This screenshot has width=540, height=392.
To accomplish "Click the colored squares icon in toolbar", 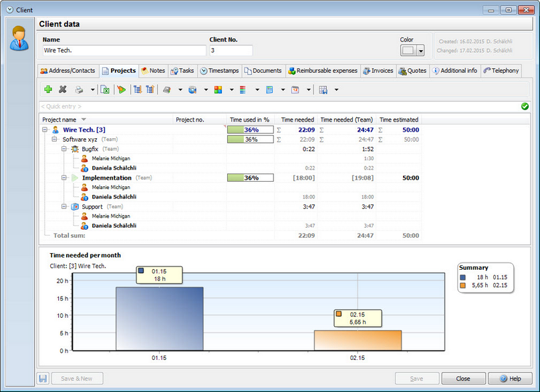I will pos(218,90).
